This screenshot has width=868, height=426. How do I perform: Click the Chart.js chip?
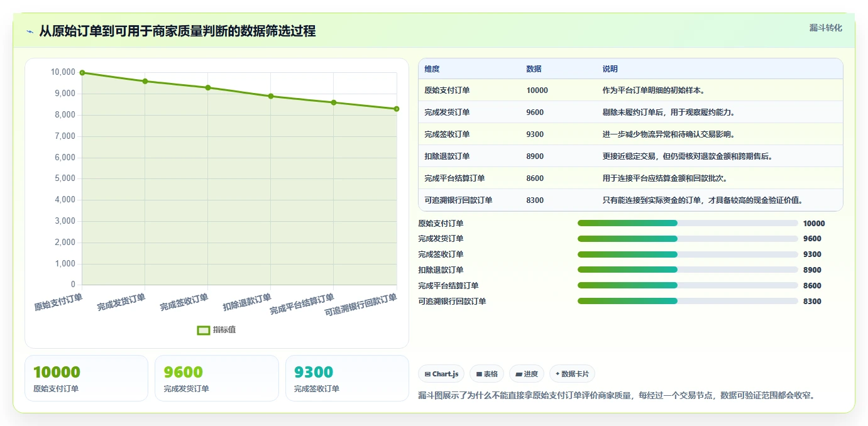(x=441, y=374)
